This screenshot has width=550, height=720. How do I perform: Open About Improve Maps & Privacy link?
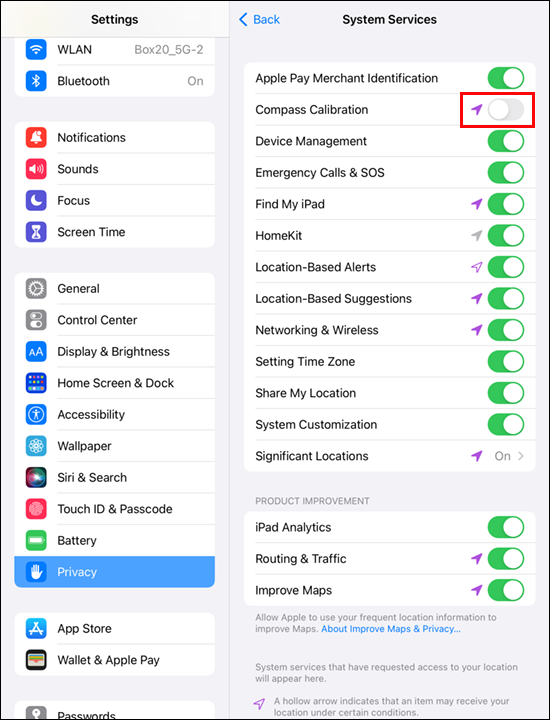click(x=391, y=629)
